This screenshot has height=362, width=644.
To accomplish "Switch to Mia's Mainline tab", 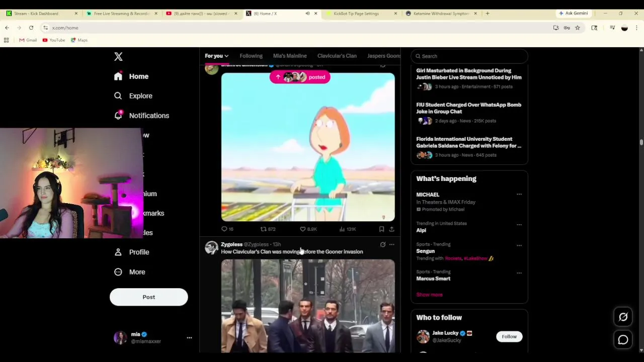I will click(290, 56).
